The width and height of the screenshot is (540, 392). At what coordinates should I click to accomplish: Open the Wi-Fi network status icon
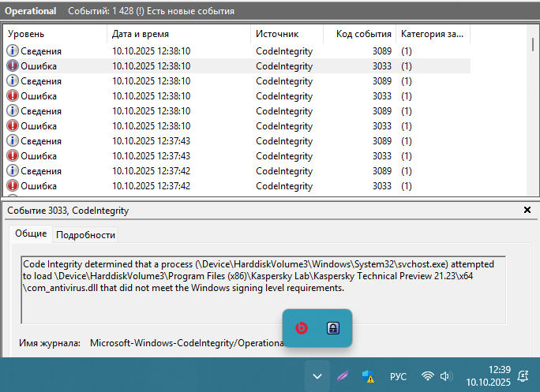(428, 376)
